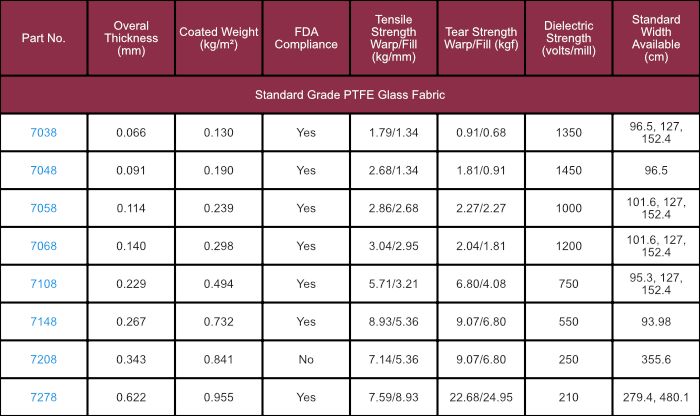Select the 'No' FDA compliance cell
This screenshot has width=700, height=416.
tap(306, 359)
